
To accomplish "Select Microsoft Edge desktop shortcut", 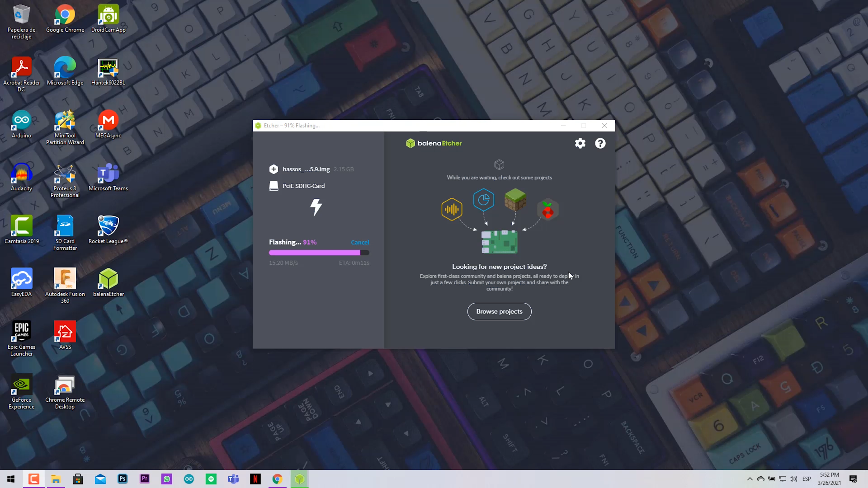I will 65,71.
